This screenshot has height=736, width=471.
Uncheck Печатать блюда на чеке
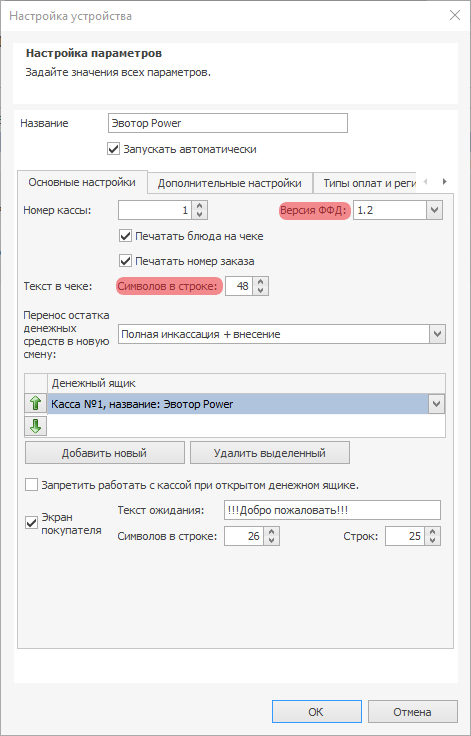[x=125, y=236]
